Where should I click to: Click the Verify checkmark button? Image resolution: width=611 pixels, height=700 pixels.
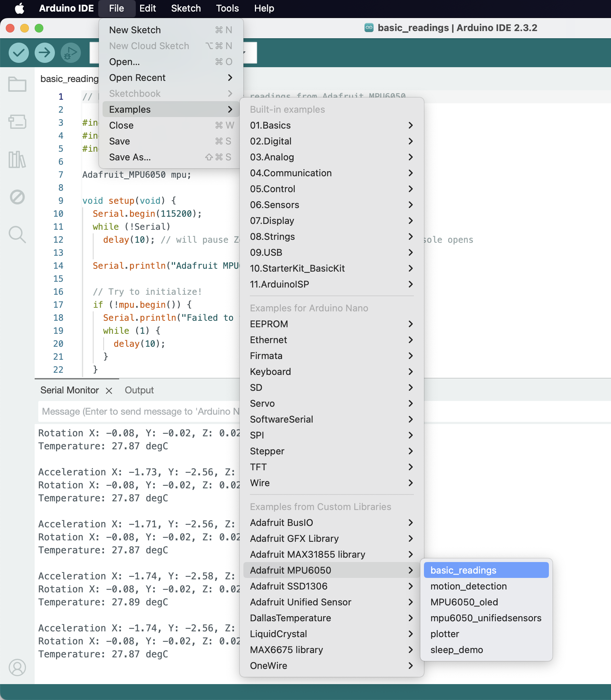(x=19, y=53)
